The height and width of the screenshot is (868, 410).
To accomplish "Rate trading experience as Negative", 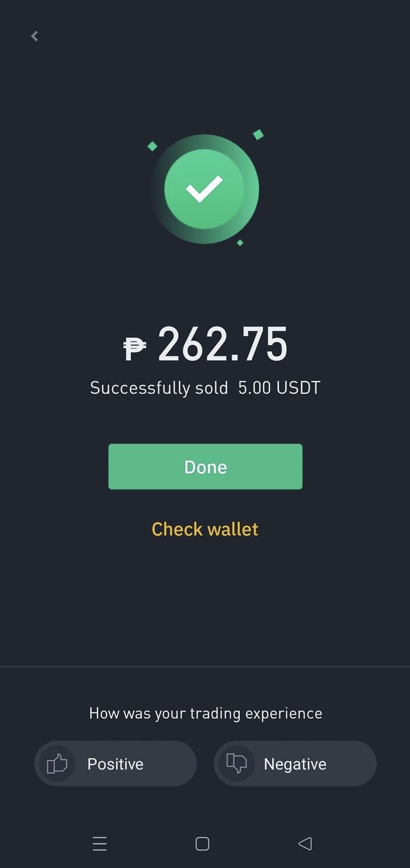I will [x=295, y=763].
